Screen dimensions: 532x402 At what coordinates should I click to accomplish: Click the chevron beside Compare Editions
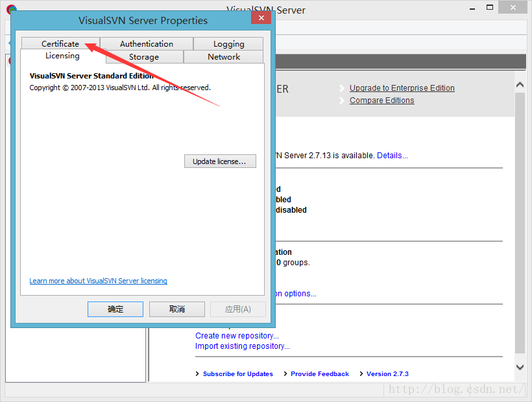[342, 100]
